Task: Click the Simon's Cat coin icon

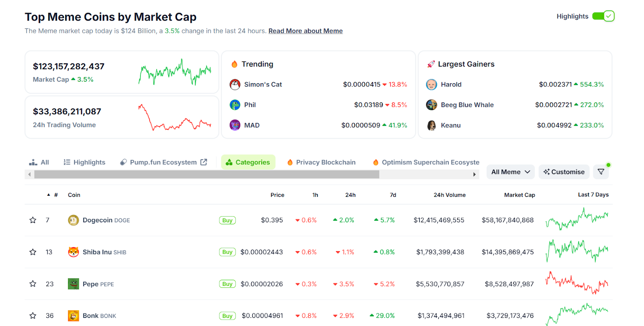Action: (235, 84)
